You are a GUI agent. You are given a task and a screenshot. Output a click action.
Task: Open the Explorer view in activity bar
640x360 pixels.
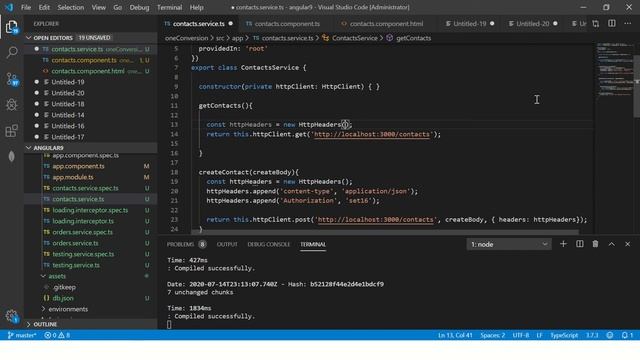coord(12,27)
